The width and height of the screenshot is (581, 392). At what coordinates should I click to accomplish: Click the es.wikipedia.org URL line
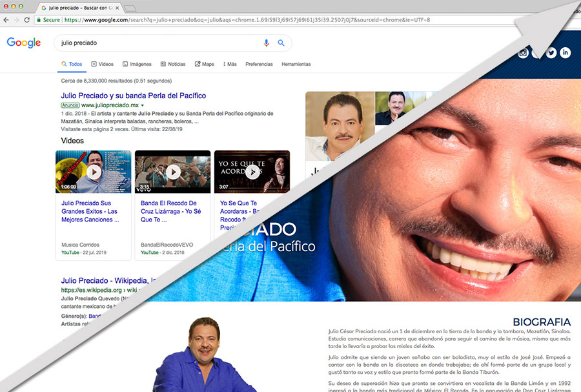click(x=99, y=290)
